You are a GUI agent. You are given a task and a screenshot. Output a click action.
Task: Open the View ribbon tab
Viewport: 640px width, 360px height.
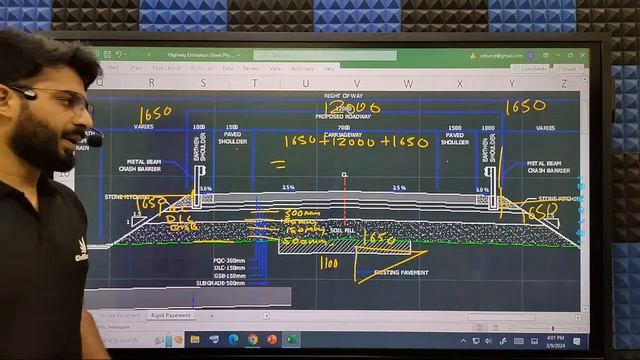(276, 69)
